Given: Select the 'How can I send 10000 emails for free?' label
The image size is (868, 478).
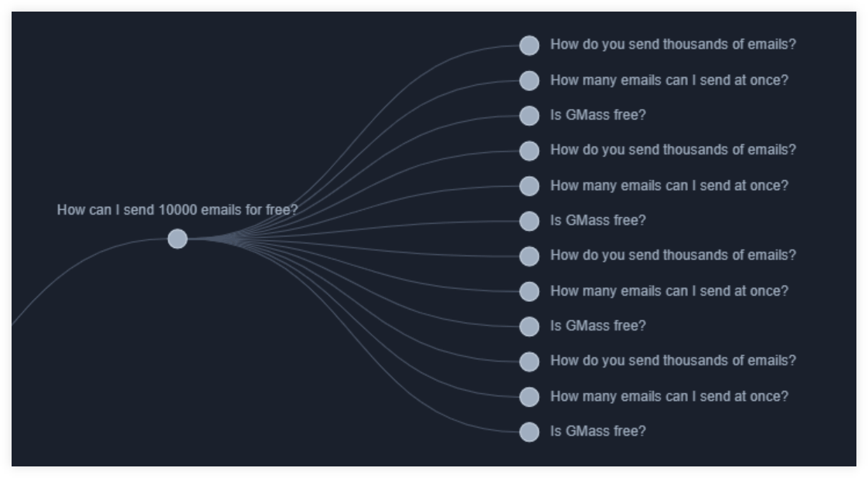Looking at the screenshot, I should [x=177, y=210].
